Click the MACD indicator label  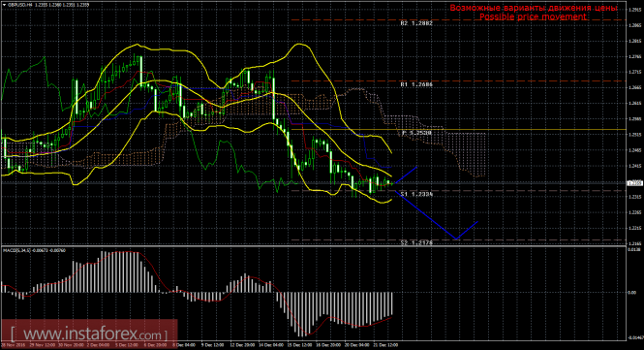34,250
